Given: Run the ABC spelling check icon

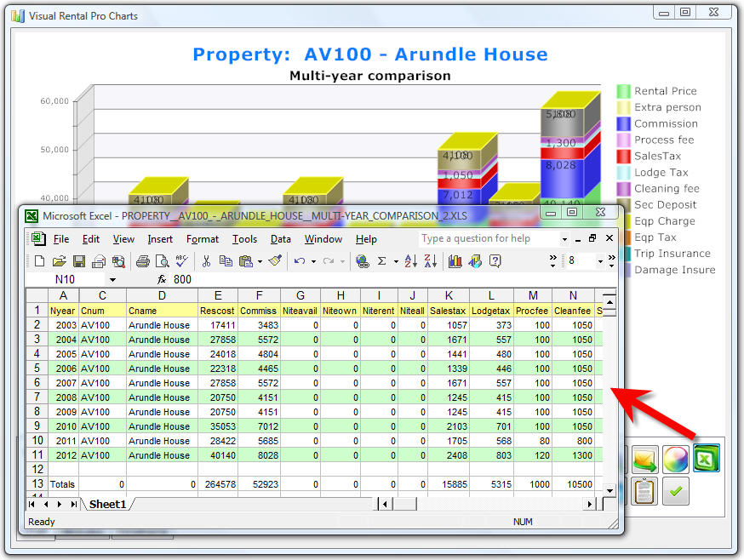Looking at the screenshot, I should 181,260.
